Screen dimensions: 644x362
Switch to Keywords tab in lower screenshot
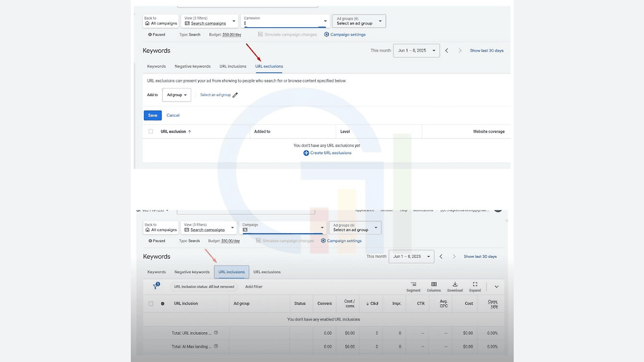point(156,272)
